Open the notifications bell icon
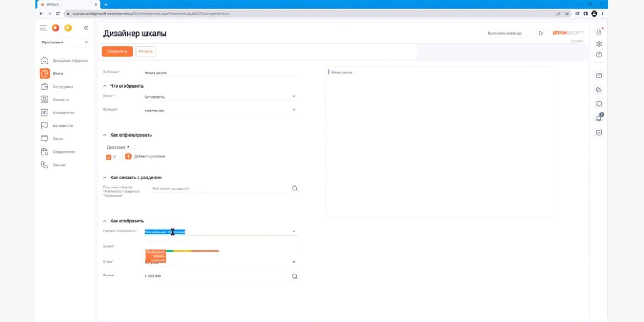The image size is (644, 322). click(x=599, y=118)
